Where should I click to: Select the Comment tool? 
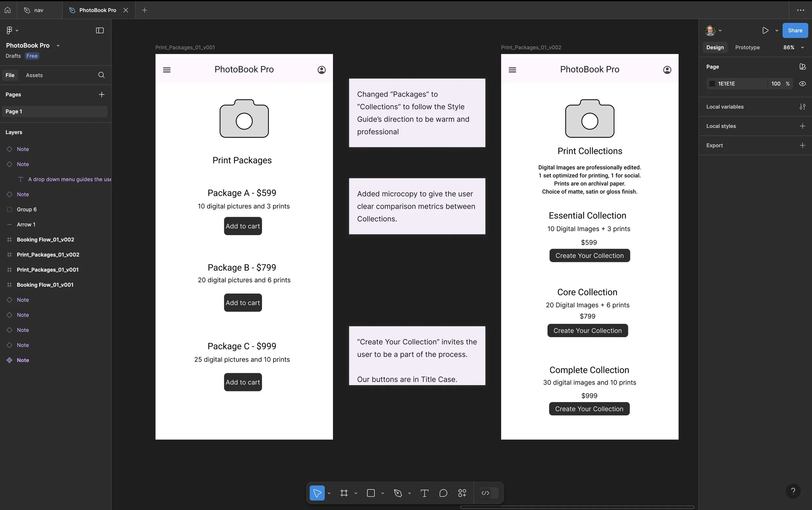[x=443, y=493]
